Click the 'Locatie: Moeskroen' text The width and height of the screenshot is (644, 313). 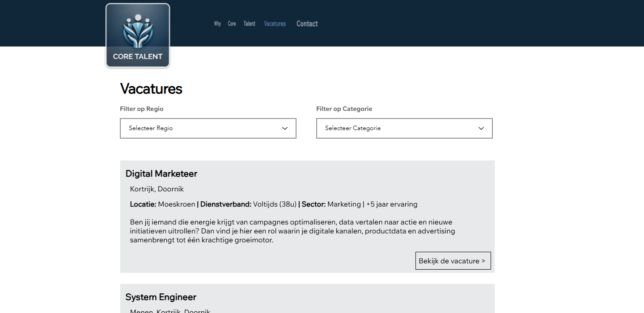[x=163, y=204]
